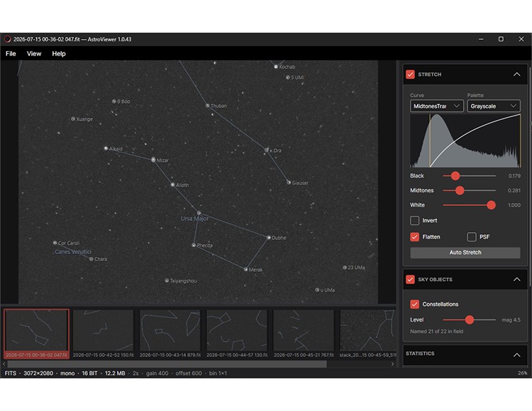Viewport: 532px width, 411px height.
Task: Collapse the Sky Objects panel chevron
Action: pyautogui.click(x=516, y=279)
